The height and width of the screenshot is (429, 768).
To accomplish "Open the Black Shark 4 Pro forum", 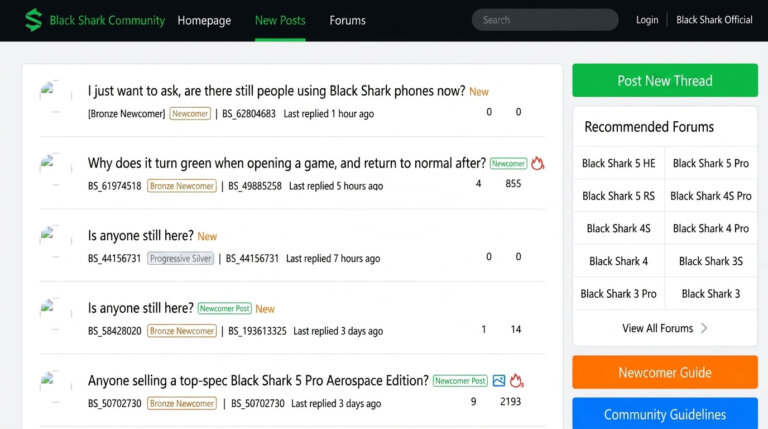I will [x=711, y=228].
